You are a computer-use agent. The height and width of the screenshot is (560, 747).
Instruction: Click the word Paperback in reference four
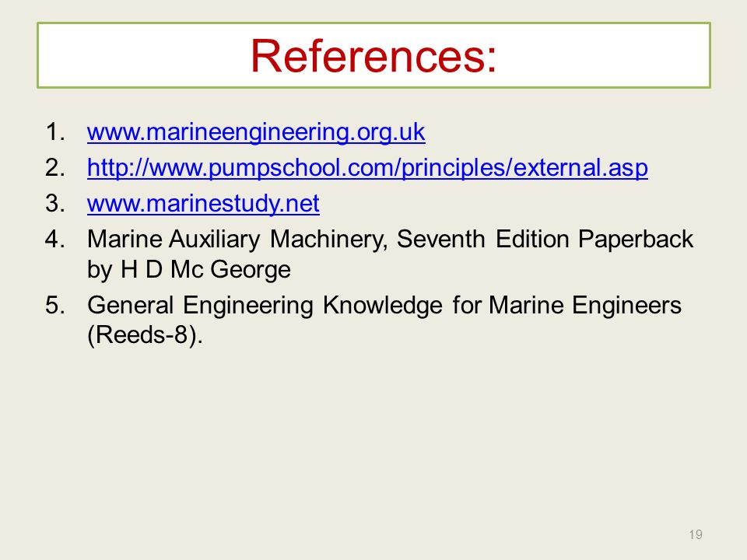[636, 240]
